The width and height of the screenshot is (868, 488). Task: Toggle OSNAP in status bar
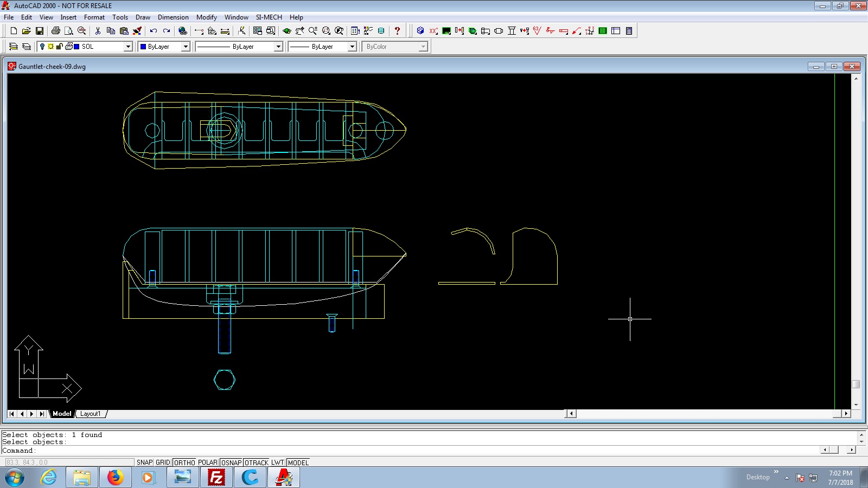tap(232, 463)
